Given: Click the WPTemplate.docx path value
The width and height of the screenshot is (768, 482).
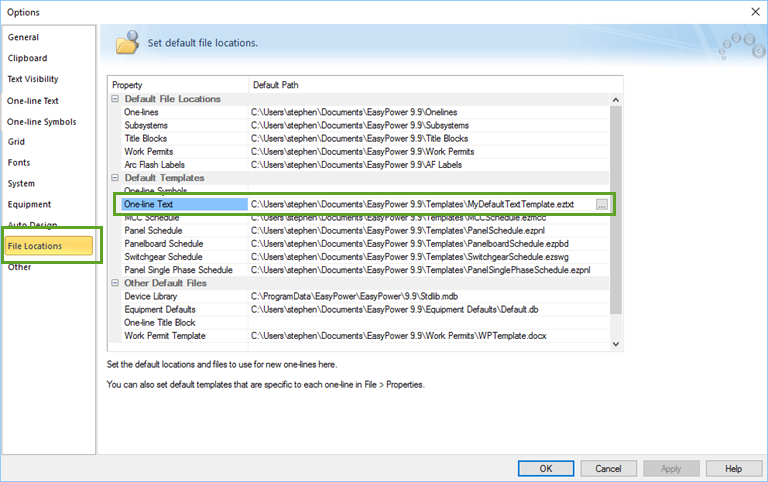Looking at the screenshot, I should tap(399, 336).
